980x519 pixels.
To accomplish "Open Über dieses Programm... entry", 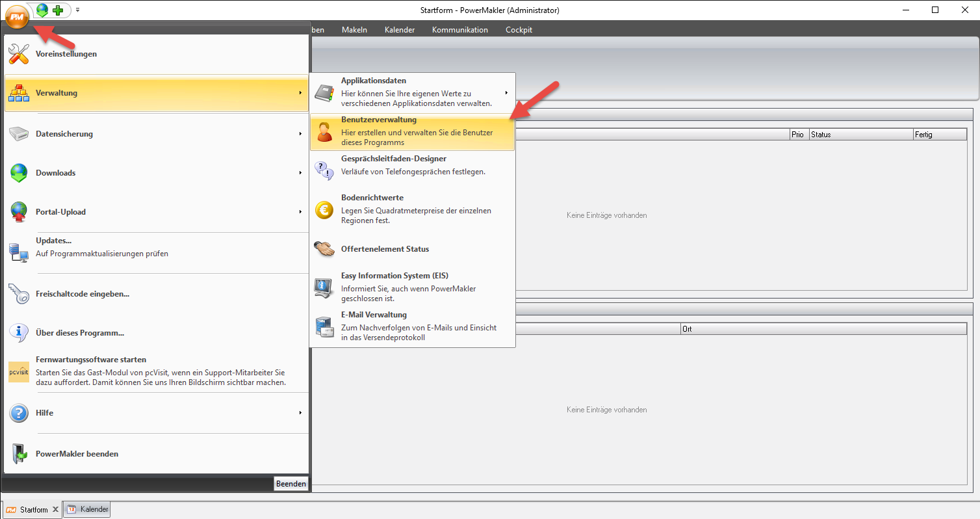I will pos(156,333).
